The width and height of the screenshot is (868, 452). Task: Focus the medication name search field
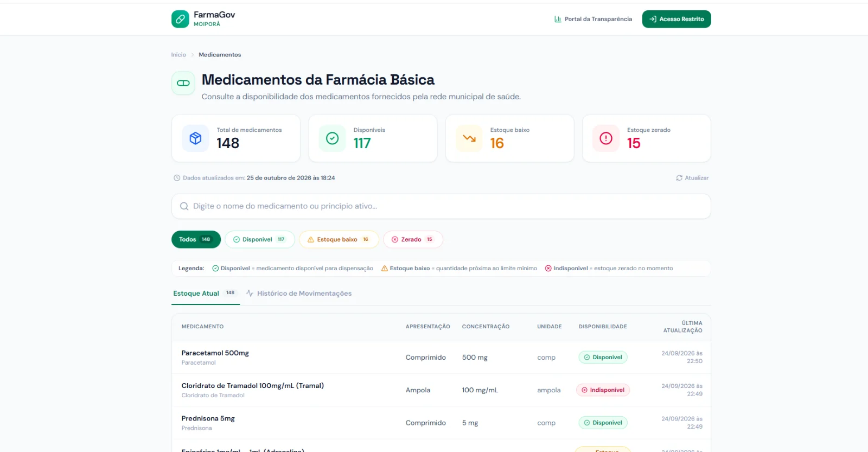click(x=441, y=206)
